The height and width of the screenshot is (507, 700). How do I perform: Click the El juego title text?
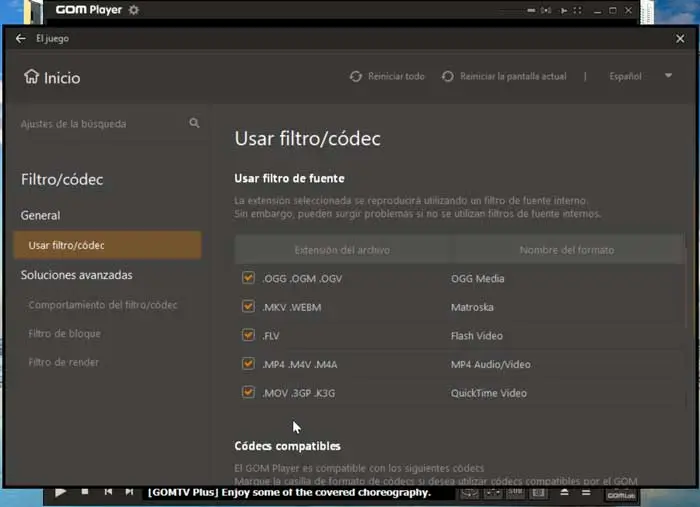(53, 38)
